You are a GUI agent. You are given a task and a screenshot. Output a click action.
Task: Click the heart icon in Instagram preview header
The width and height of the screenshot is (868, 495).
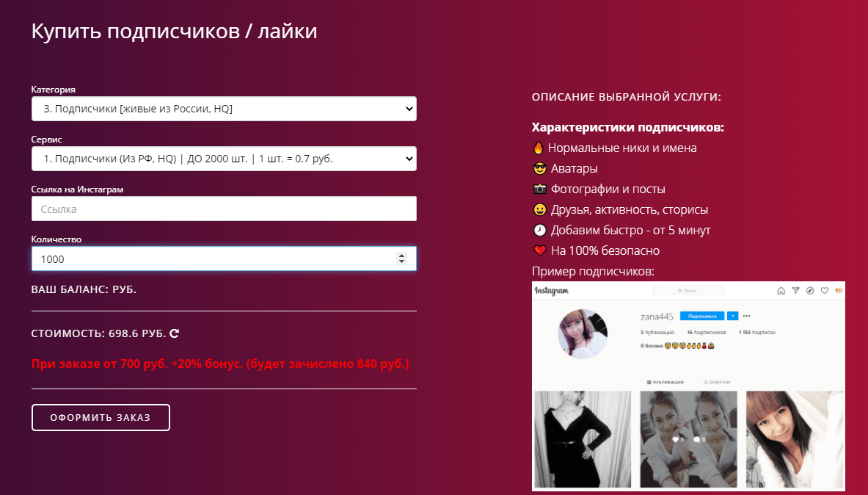coord(824,290)
